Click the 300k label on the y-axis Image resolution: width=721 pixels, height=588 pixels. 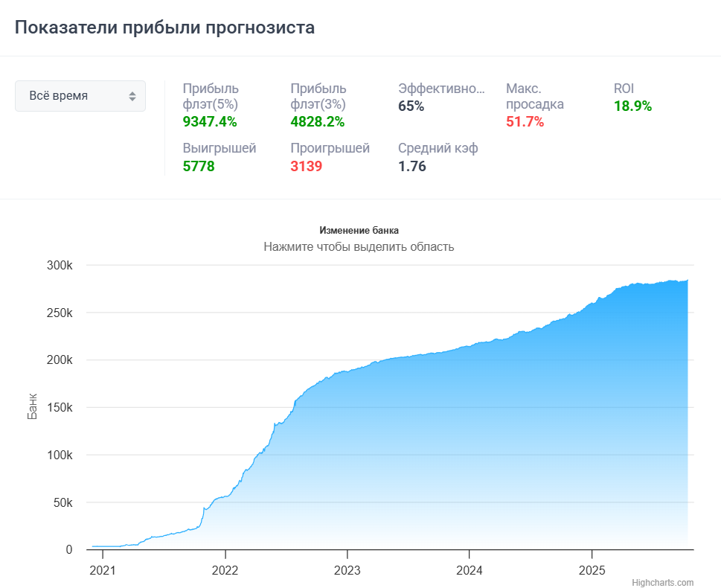coord(58,266)
